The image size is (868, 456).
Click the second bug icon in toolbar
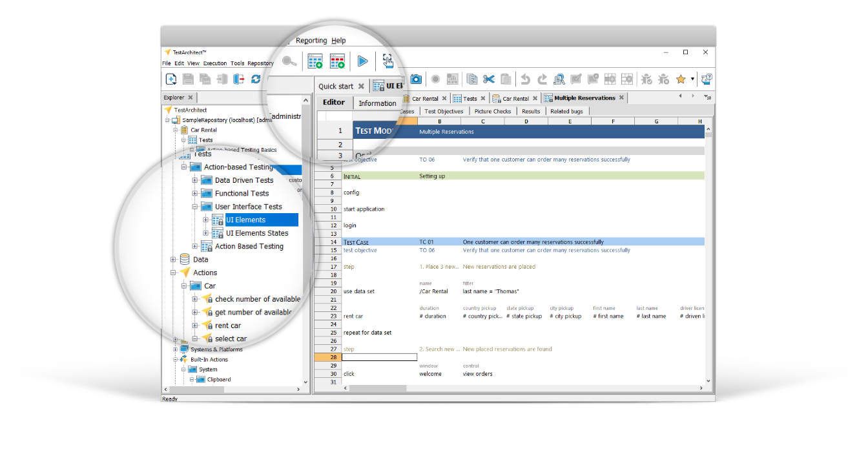tap(663, 79)
